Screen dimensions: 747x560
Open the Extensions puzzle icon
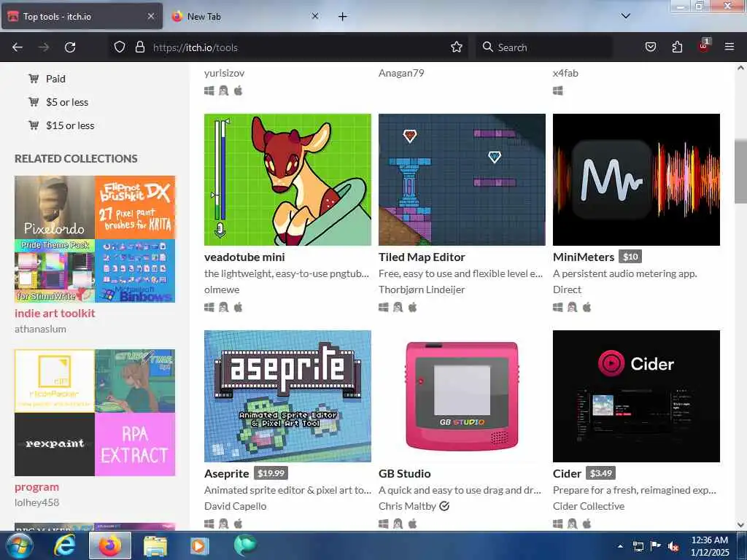(x=677, y=47)
